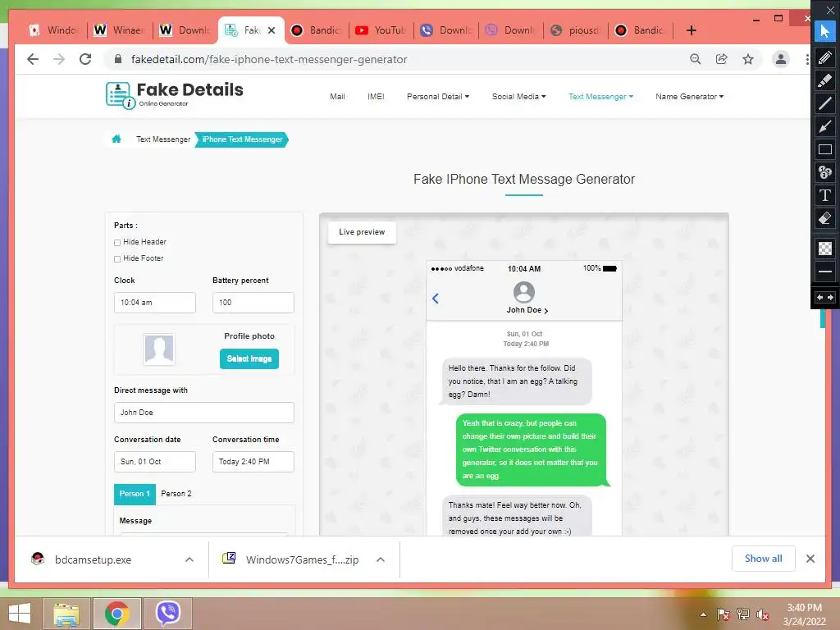The height and width of the screenshot is (630, 840).
Task: Select the text T tool
Action: coord(825,195)
